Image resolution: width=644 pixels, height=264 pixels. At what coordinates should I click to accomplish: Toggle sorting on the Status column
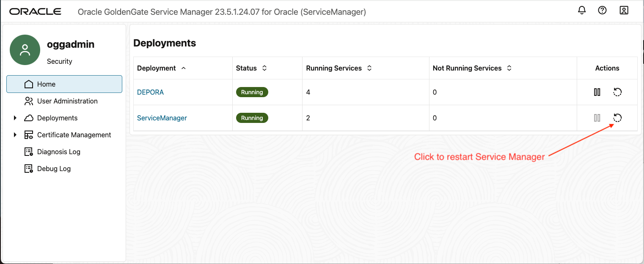pos(264,68)
